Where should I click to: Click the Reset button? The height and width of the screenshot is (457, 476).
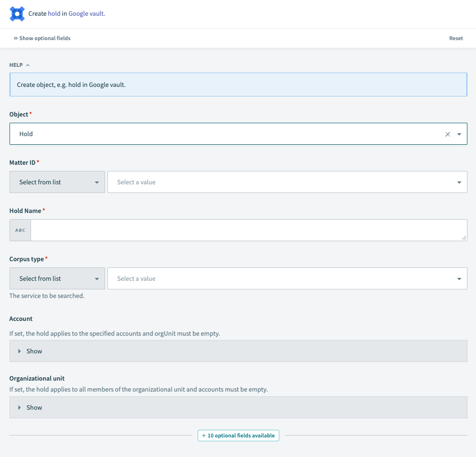pyautogui.click(x=456, y=38)
